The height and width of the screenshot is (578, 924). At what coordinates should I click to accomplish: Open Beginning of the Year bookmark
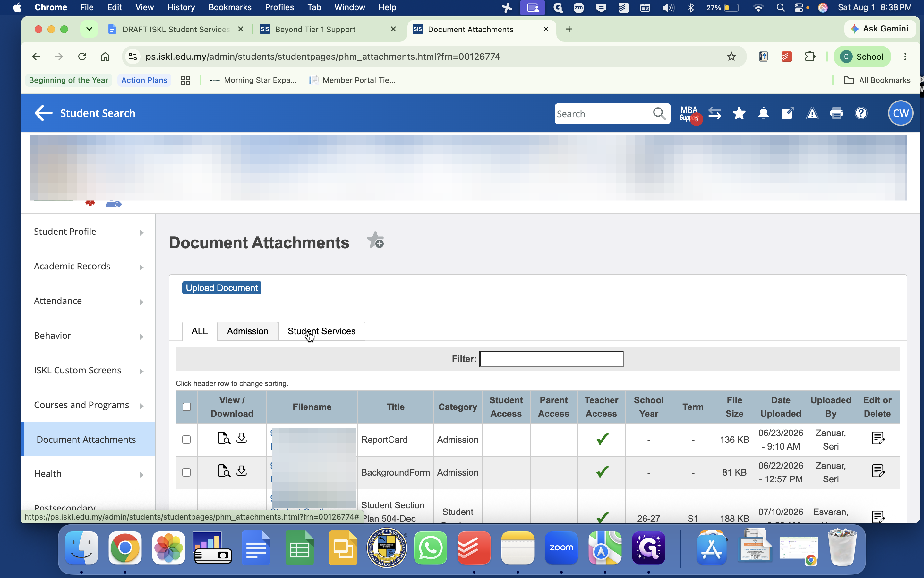point(68,80)
